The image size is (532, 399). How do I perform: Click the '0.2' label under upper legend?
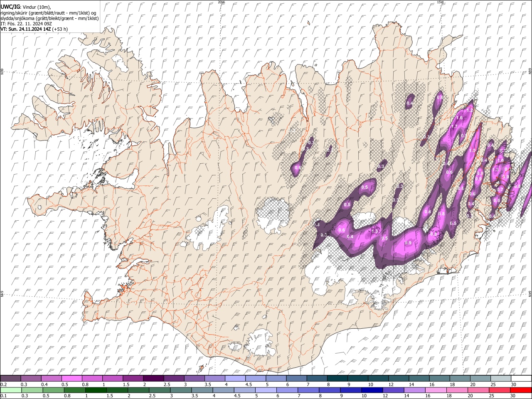[x=3, y=384]
